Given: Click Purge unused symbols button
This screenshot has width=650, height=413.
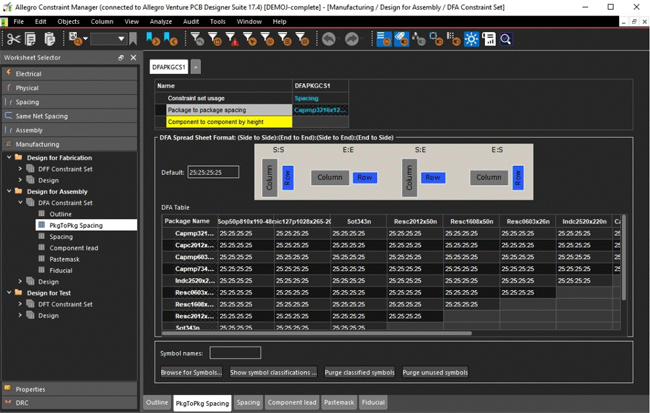Looking at the screenshot, I should point(435,372).
